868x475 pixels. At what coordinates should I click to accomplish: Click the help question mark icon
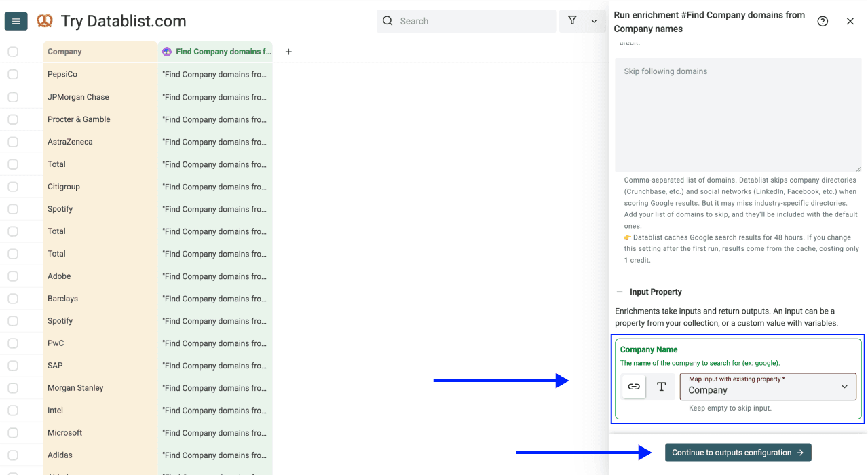pyautogui.click(x=823, y=21)
